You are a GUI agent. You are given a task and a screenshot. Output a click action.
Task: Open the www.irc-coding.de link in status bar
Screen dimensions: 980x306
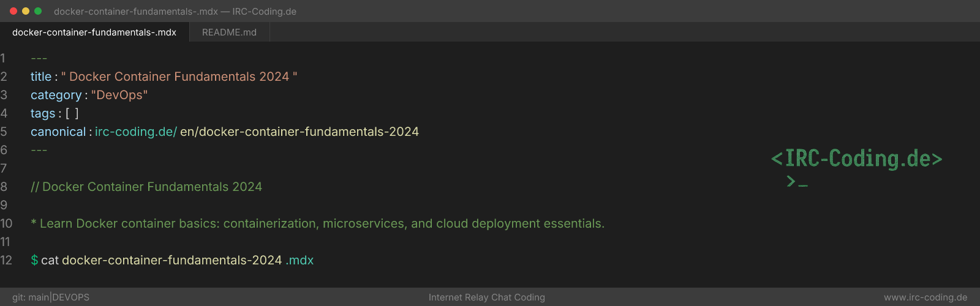click(925, 297)
